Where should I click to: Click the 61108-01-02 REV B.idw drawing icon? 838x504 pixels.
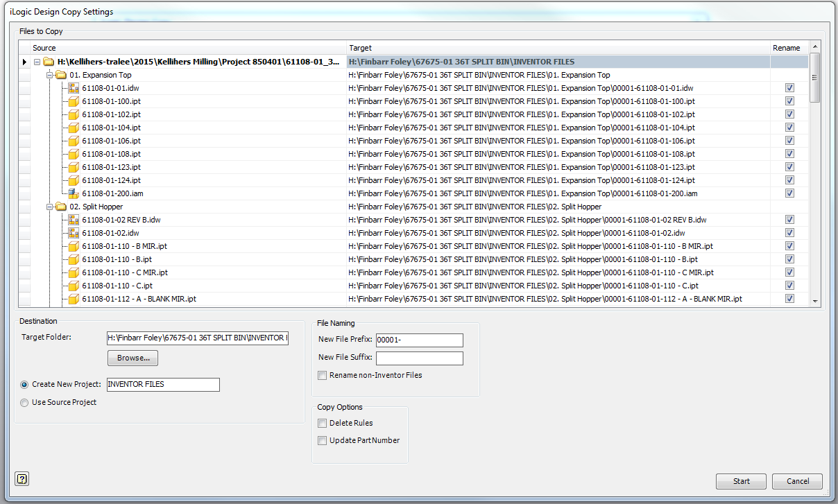click(x=74, y=220)
